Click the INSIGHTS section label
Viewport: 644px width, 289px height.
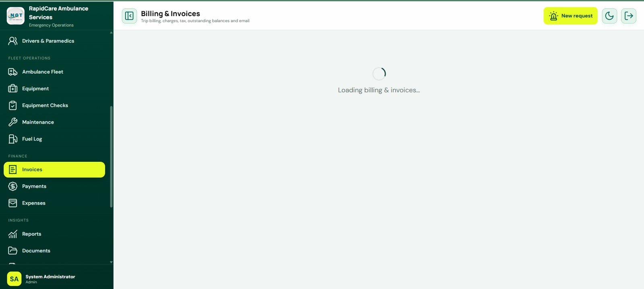coord(19,221)
